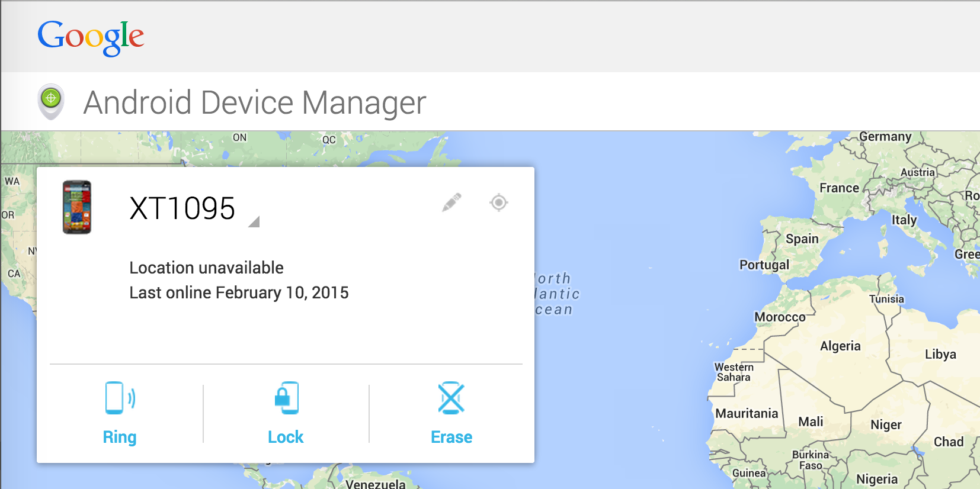The height and width of the screenshot is (489, 980).
Task: Click Mali label on the map
Action: (x=811, y=422)
